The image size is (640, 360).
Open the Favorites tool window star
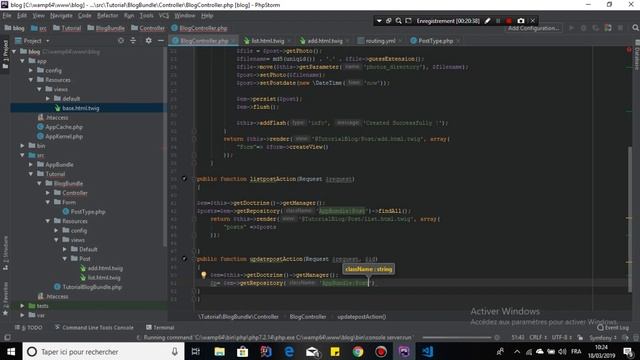click(x=5, y=313)
